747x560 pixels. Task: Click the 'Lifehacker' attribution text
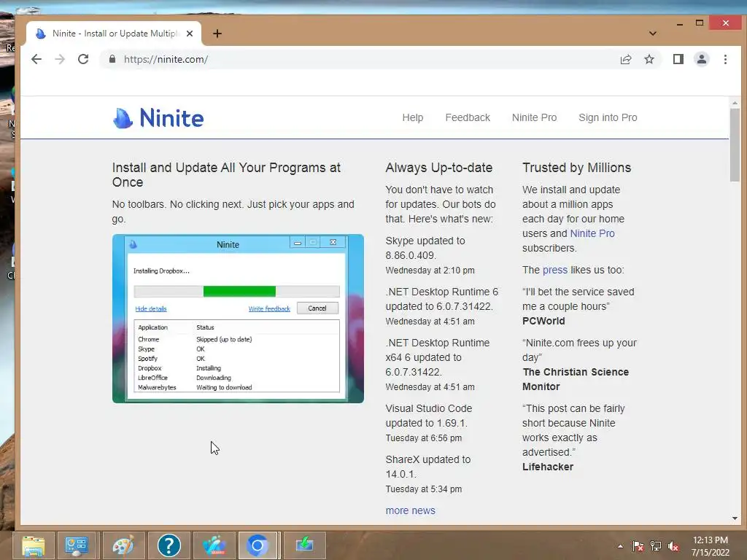point(548,467)
